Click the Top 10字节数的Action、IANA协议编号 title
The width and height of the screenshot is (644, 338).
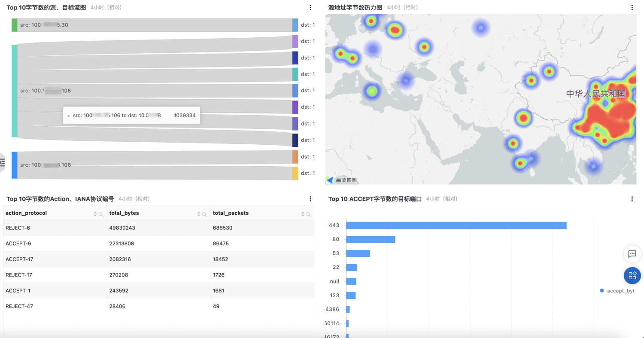[61, 199]
